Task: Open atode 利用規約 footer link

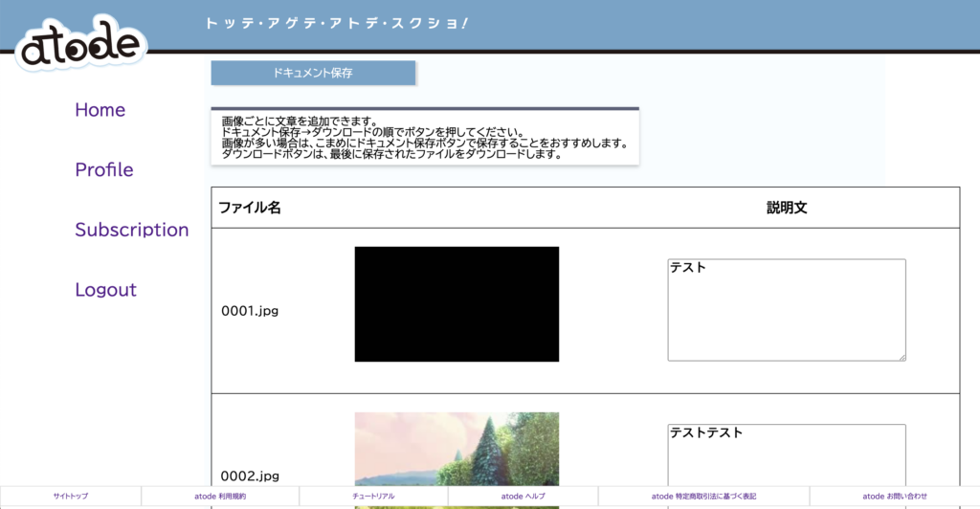Action: pyautogui.click(x=220, y=497)
